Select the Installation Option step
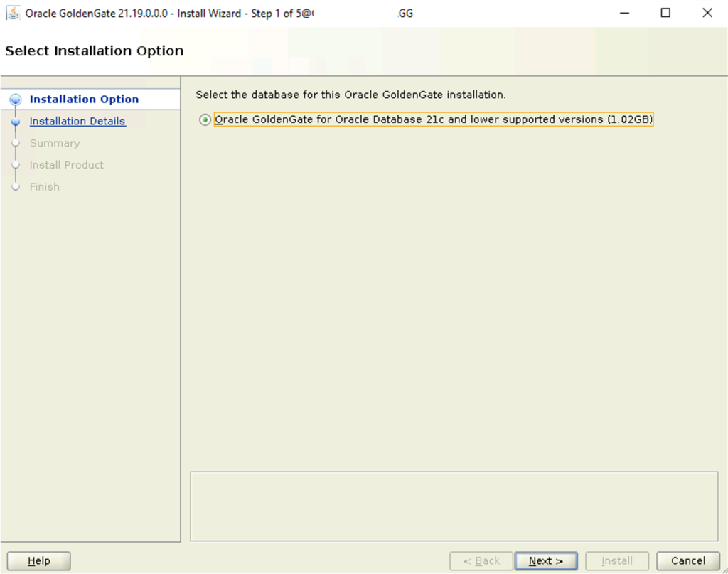 click(x=84, y=100)
